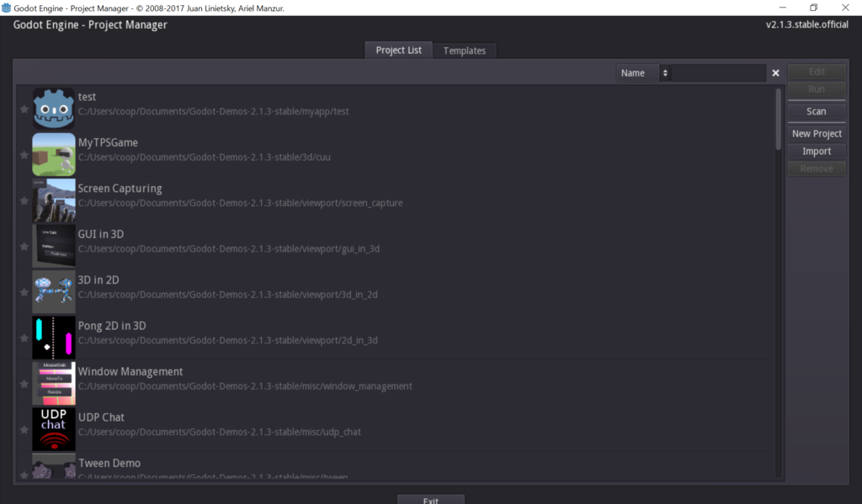Toggle favorite star for test project
This screenshot has width=862, height=504.
click(24, 109)
